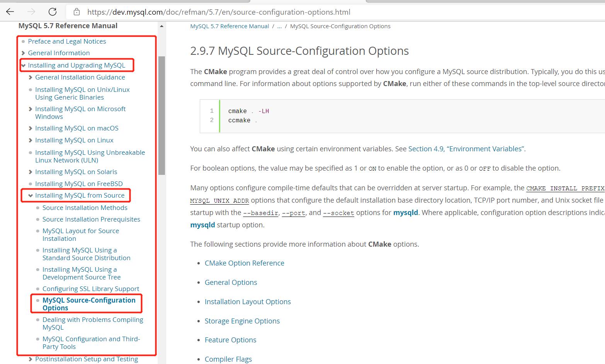Open Installation Layout Options link

click(248, 302)
